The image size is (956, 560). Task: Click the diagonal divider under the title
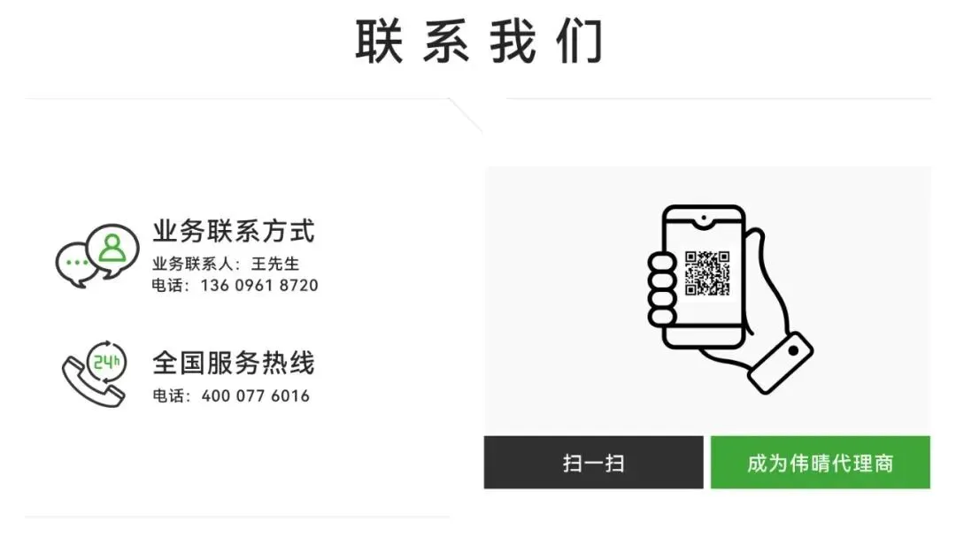466,114
